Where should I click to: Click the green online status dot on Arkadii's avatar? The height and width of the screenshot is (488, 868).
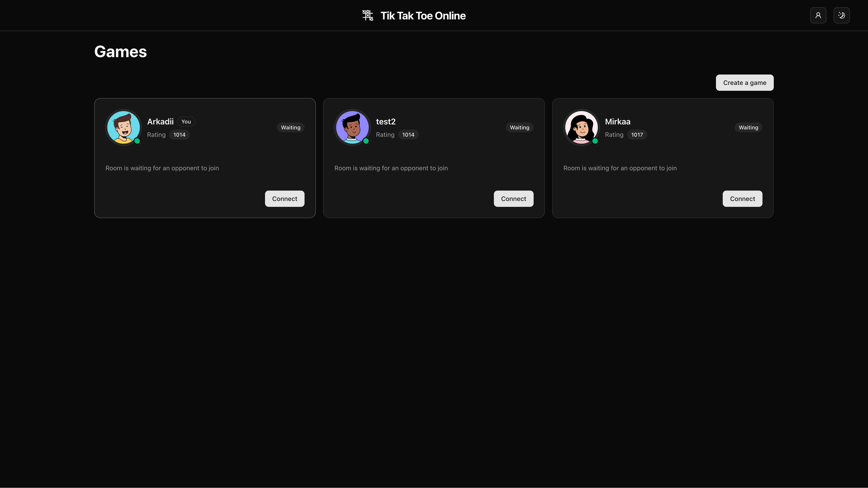coord(137,141)
